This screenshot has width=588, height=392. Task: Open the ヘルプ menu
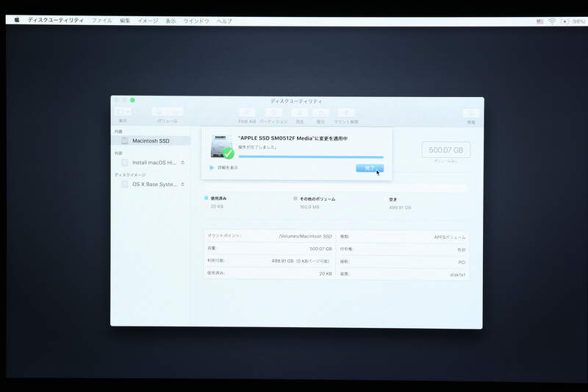(224, 21)
